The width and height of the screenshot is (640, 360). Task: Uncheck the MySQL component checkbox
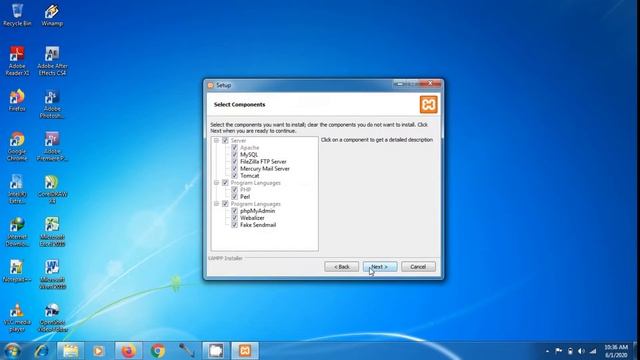tap(234, 154)
